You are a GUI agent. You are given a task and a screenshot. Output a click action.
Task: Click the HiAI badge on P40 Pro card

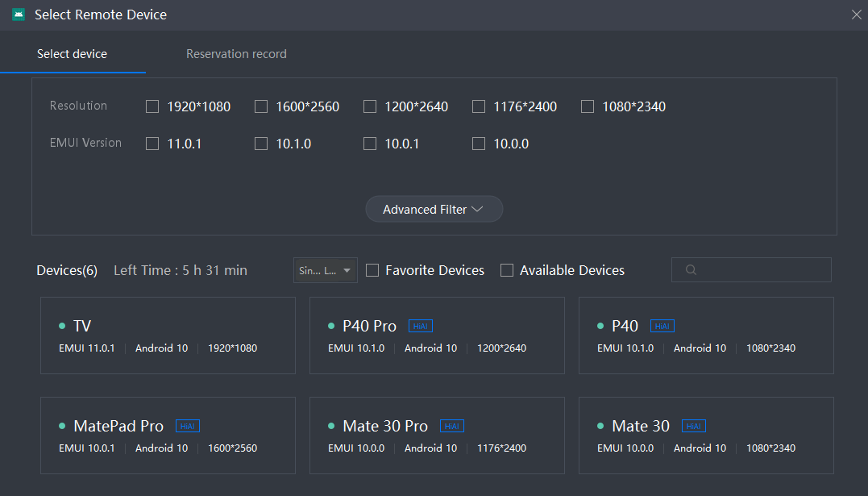coord(420,326)
